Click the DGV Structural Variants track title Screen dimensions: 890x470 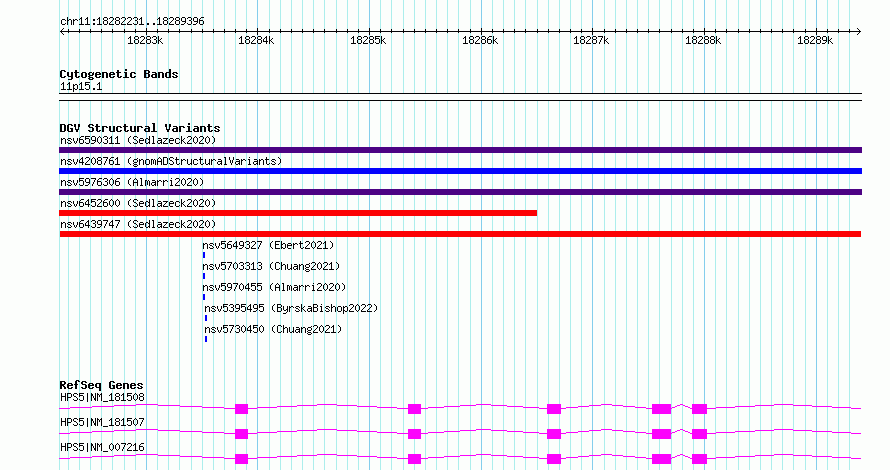(x=140, y=128)
